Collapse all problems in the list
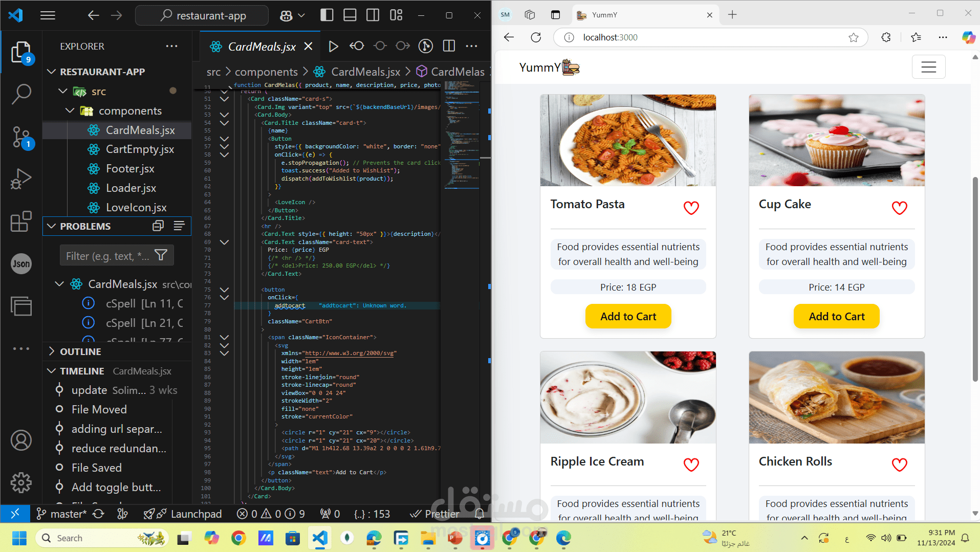The image size is (980, 552). pos(158,226)
